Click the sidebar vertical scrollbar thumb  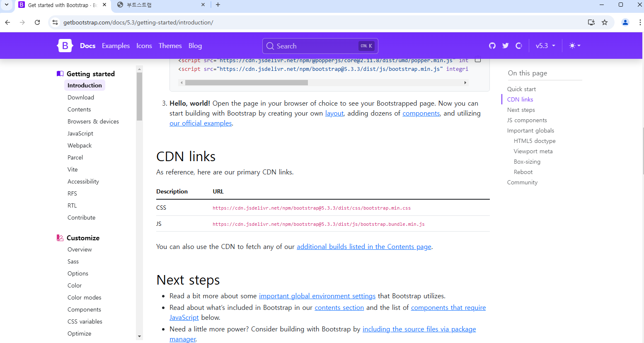click(139, 97)
